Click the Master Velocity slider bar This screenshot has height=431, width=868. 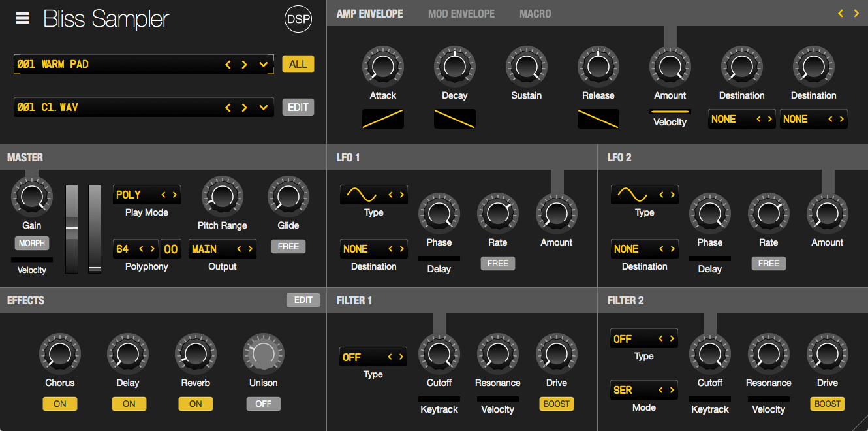click(x=32, y=260)
